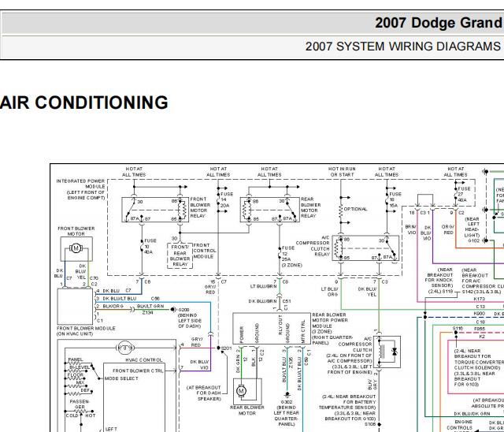
Task: Click the "ORG/RED" wire label
Action: (x=448, y=229)
